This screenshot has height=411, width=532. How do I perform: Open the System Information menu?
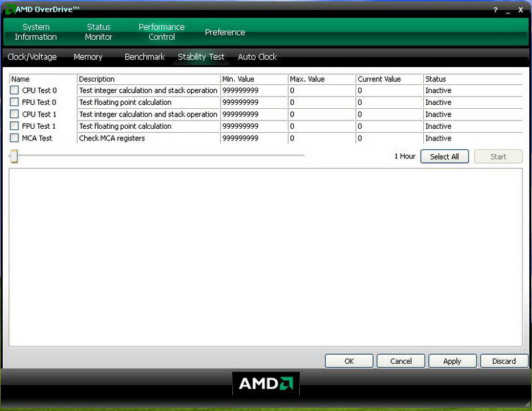pyautogui.click(x=36, y=32)
